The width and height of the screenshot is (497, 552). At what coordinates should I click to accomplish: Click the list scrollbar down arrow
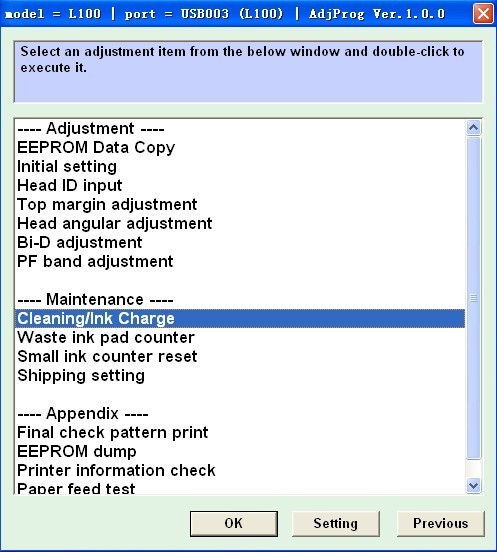(x=473, y=485)
